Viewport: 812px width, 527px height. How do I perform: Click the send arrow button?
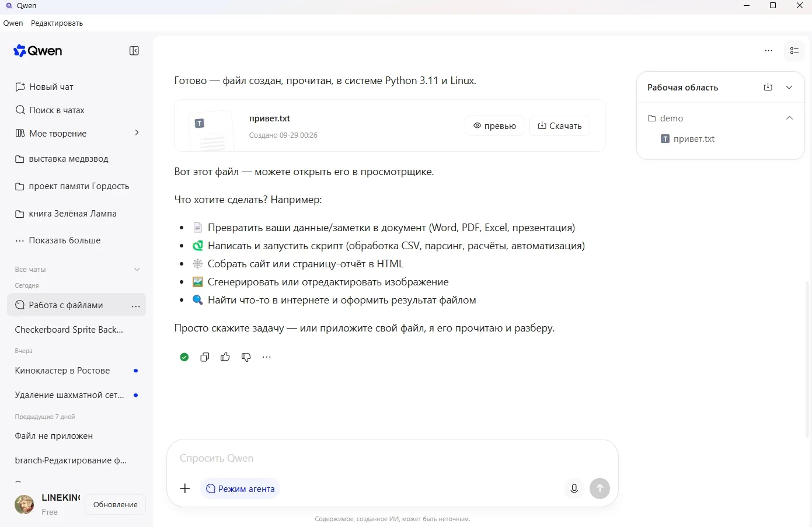coord(600,488)
